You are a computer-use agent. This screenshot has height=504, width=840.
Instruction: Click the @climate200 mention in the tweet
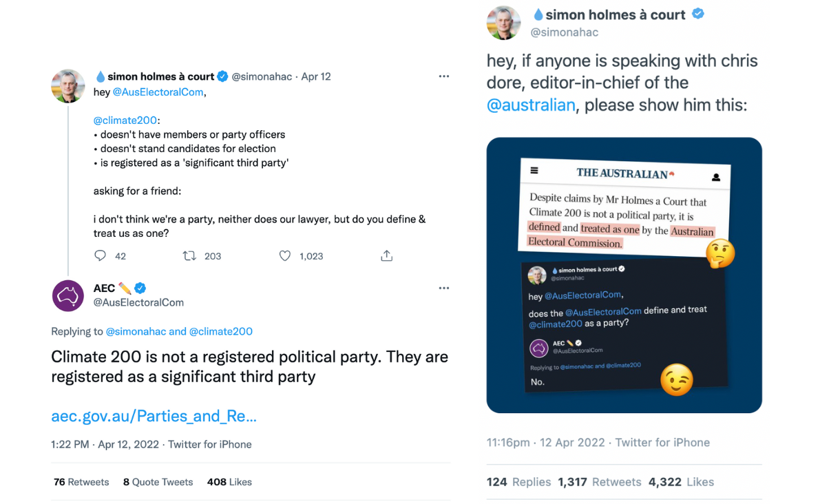coord(125,120)
